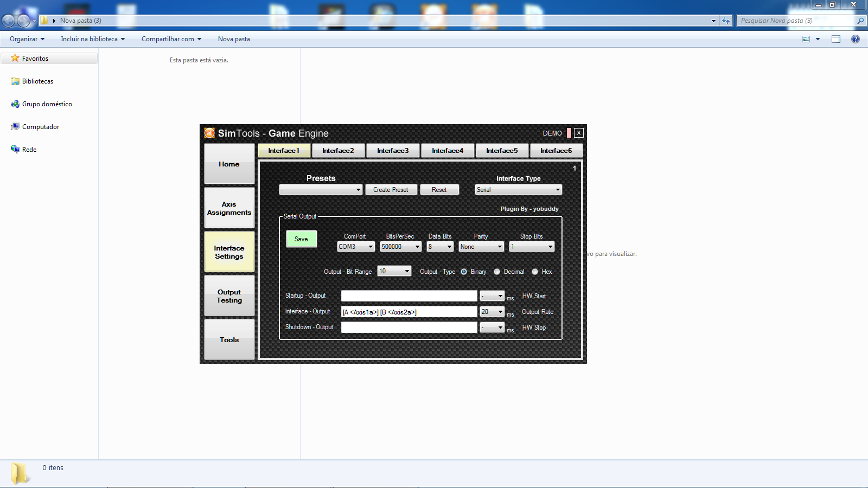Open the Output Testing section

pyautogui.click(x=229, y=296)
